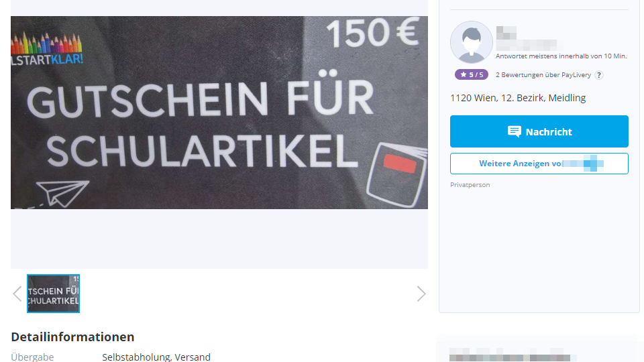Click the speech bubble icon on the Nachricht button
This screenshot has height=362, width=644.
click(515, 131)
